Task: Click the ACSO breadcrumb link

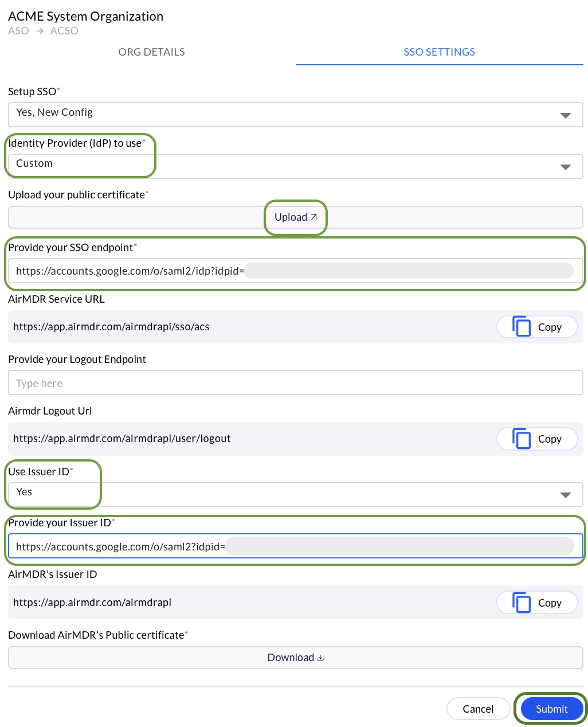Action: pos(64,30)
